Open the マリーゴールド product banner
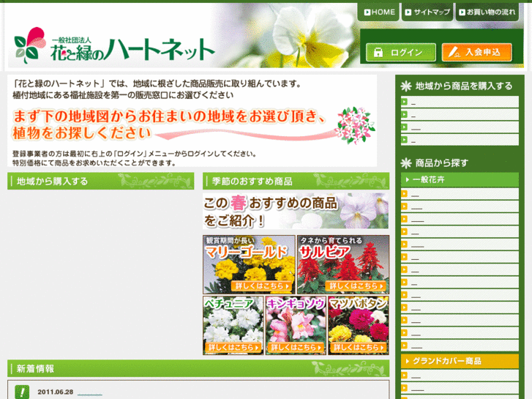This screenshot has height=399, width=532. [x=249, y=264]
